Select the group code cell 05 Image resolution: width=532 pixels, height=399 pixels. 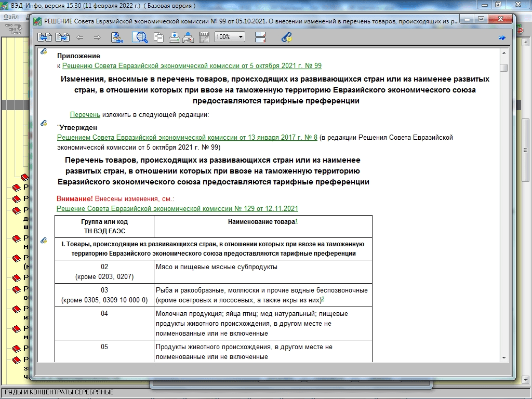click(x=104, y=351)
